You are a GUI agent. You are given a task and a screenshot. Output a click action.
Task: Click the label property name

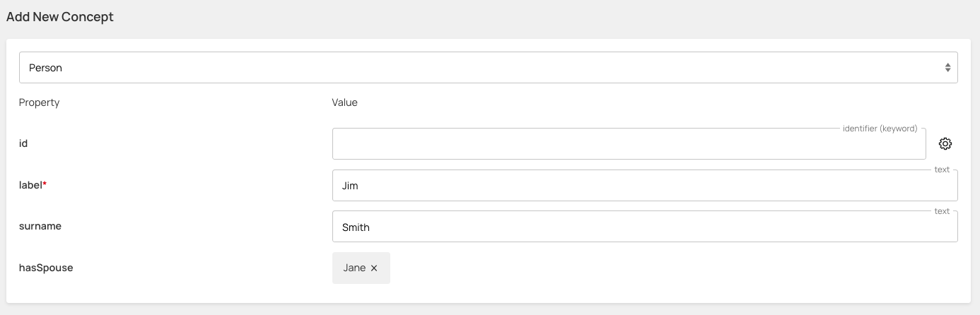point(30,185)
